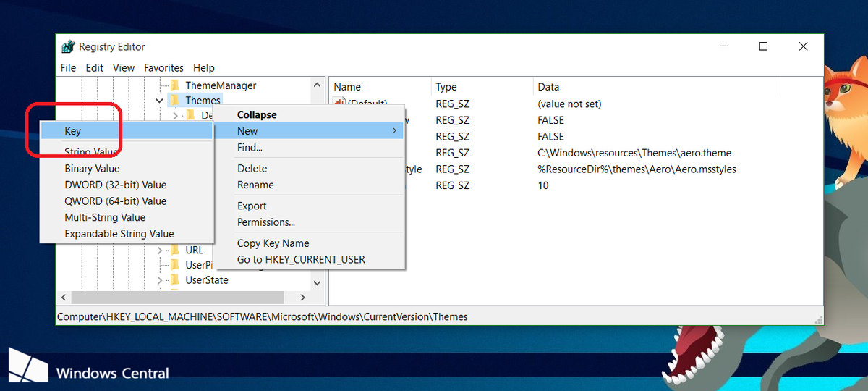868x391 pixels.
Task: Open the Help menu
Action: click(x=204, y=67)
